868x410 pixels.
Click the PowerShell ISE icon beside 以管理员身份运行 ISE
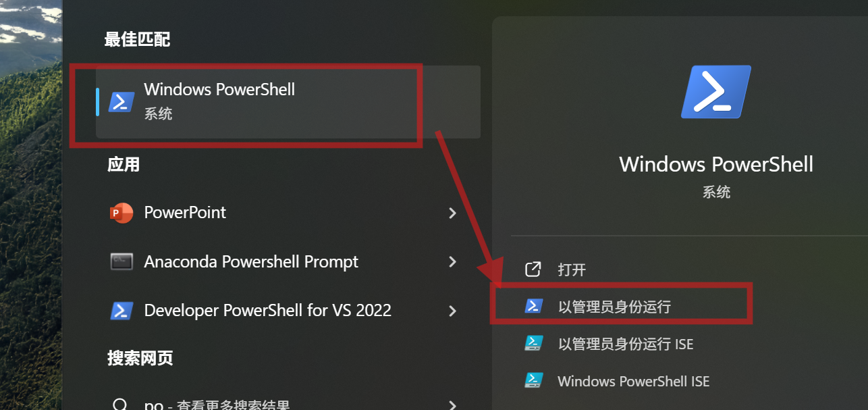click(534, 344)
